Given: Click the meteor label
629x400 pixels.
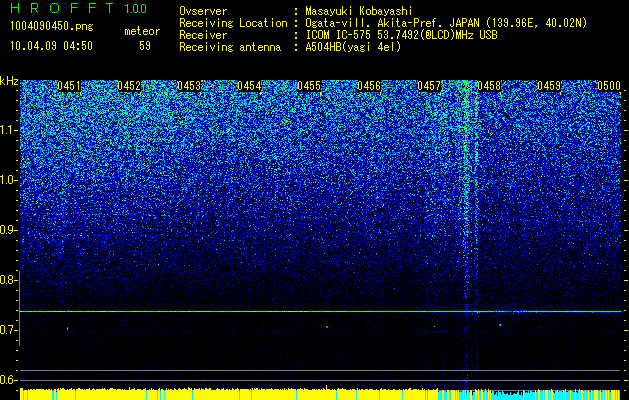Looking at the screenshot, I should click(142, 31).
